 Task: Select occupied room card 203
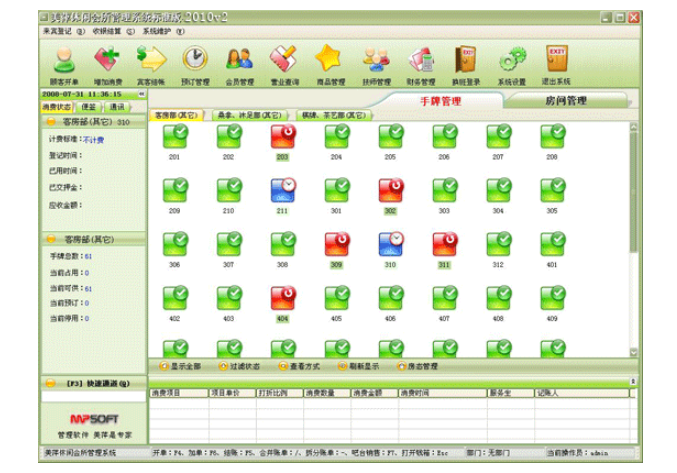pyautogui.click(x=283, y=138)
